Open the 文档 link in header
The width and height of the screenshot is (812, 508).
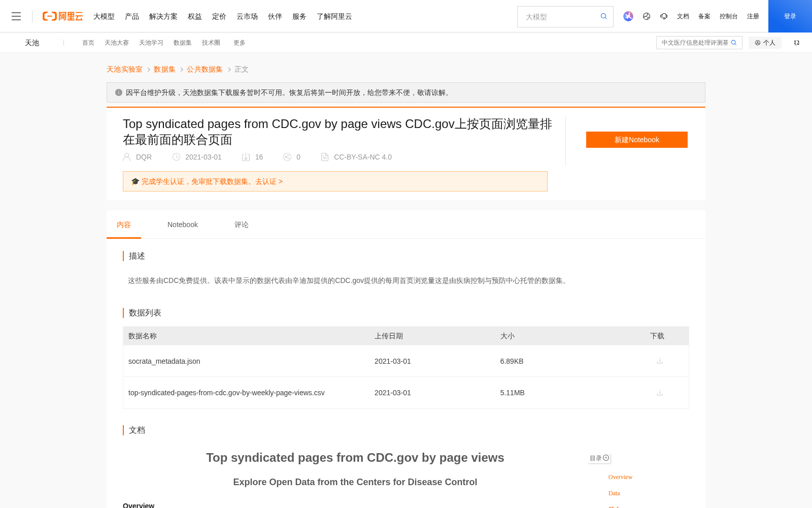tap(683, 16)
